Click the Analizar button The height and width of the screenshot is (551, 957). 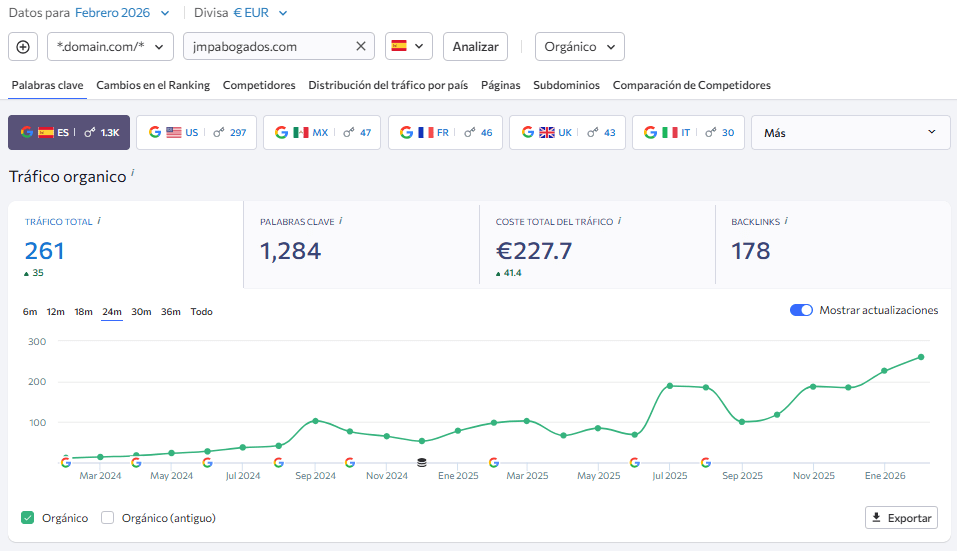pos(475,47)
